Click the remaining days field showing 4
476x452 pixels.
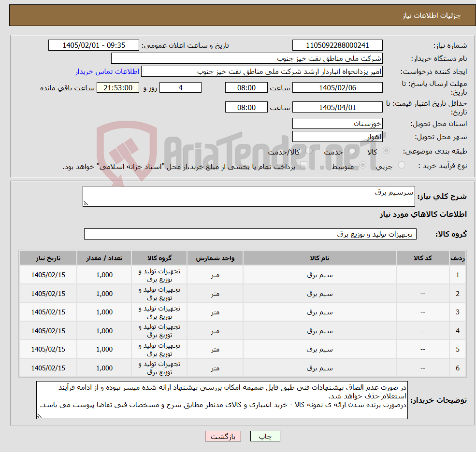[x=180, y=88]
